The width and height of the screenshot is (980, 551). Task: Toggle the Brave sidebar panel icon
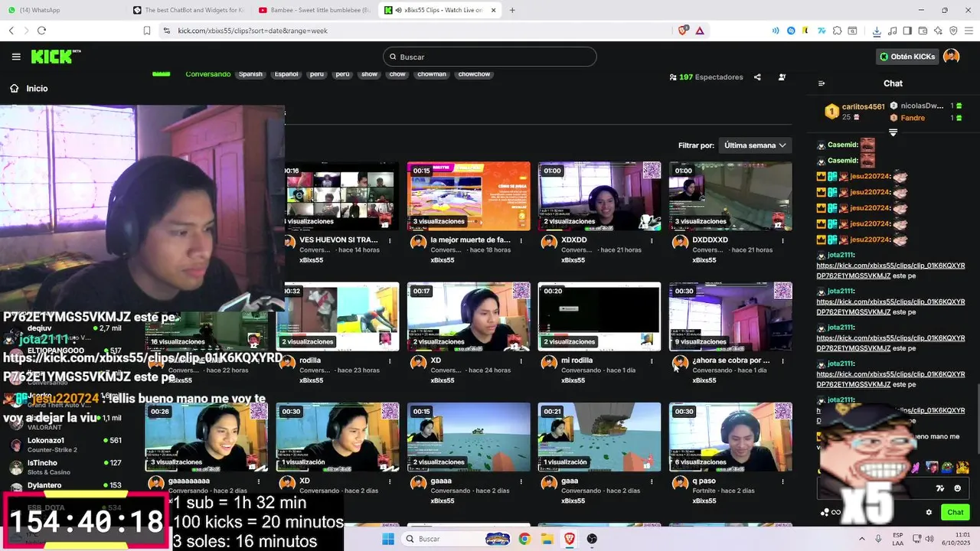pos(907,31)
